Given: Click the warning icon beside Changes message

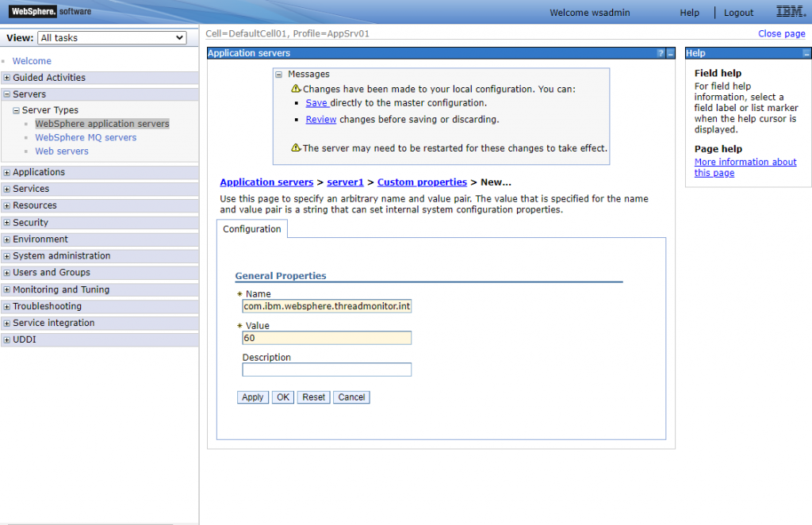Looking at the screenshot, I should 296,89.
